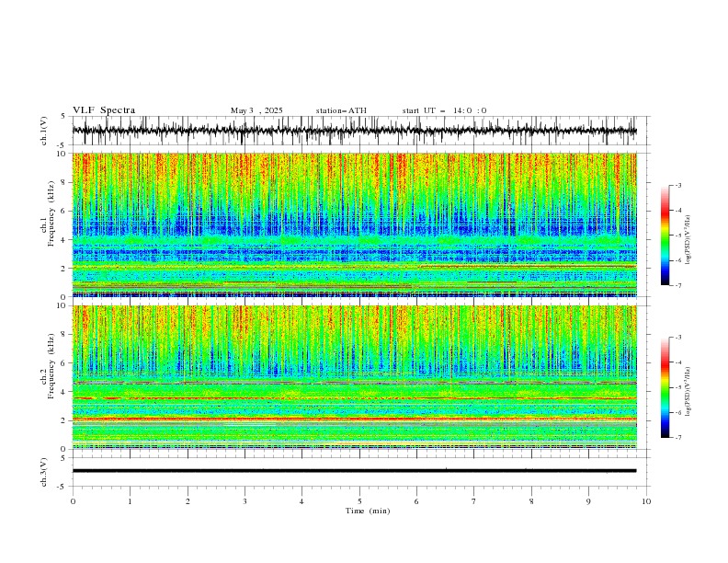Viewport: 728px width, 563px height.
Task: Click the ch.1 PSD color scale bar
Action: [665, 235]
